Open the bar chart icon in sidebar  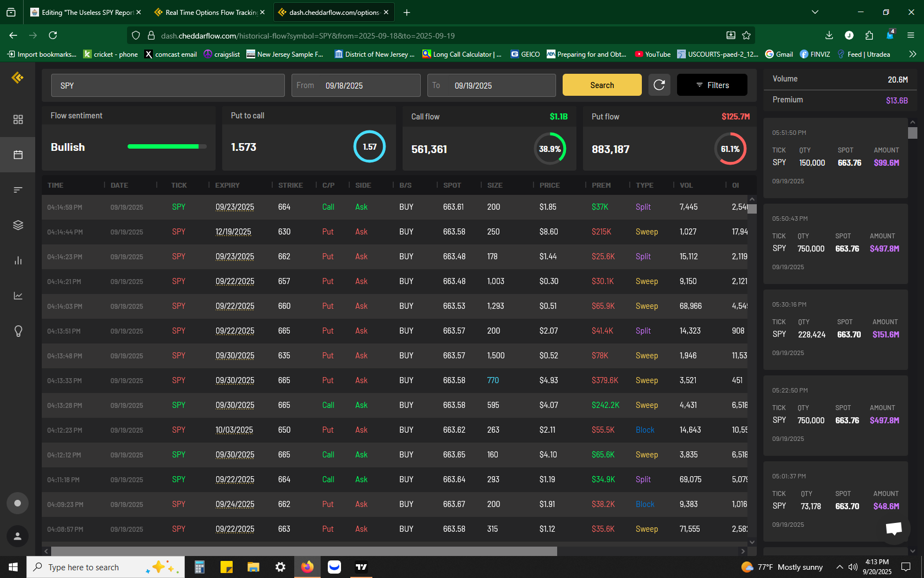18,260
